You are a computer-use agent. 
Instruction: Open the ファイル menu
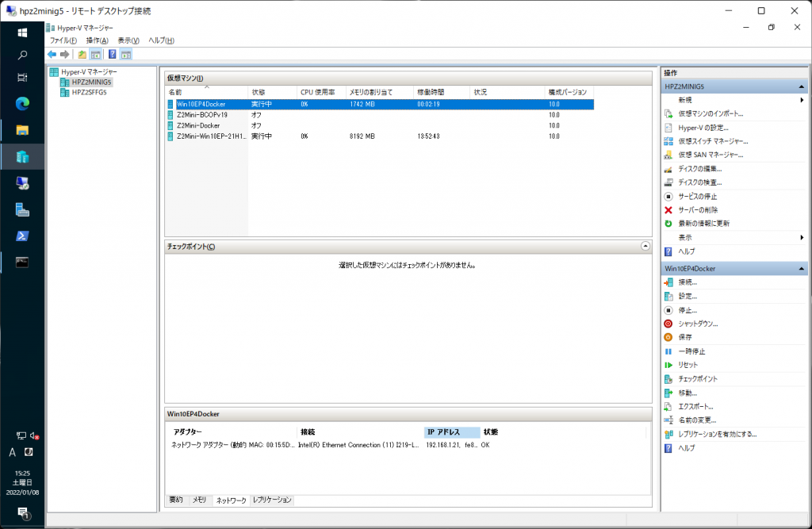tap(63, 40)
